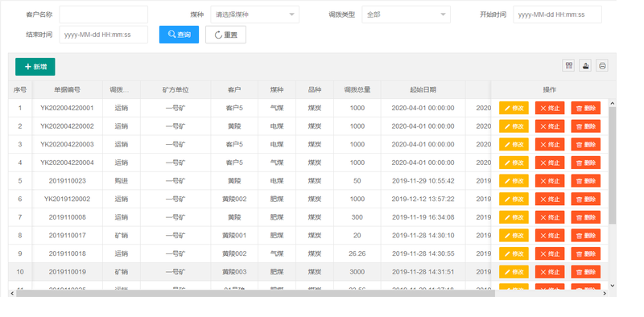The width and height of the screenshot is (644, 317).
Task: Click 终止 for row YK202004220003
Action: pyautogui.click(x=550, y=144)
